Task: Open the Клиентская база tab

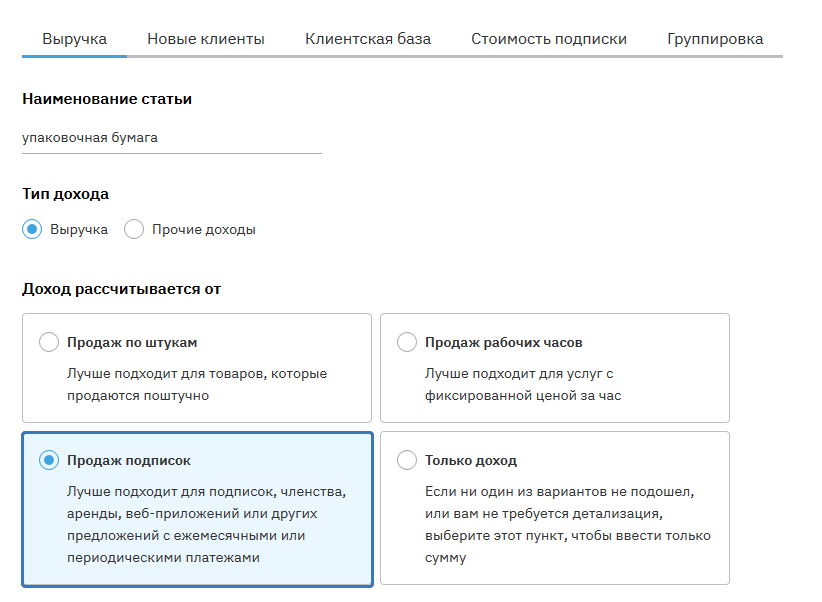Action: coord(368,39)
